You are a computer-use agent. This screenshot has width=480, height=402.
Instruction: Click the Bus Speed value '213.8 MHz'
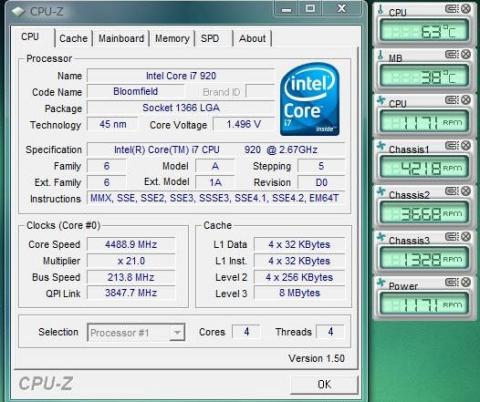pyautogui.click(x=131, y=277)
